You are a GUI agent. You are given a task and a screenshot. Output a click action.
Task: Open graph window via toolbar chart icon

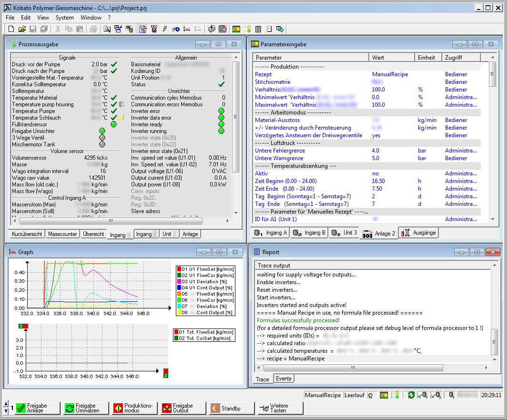(187, 29)
